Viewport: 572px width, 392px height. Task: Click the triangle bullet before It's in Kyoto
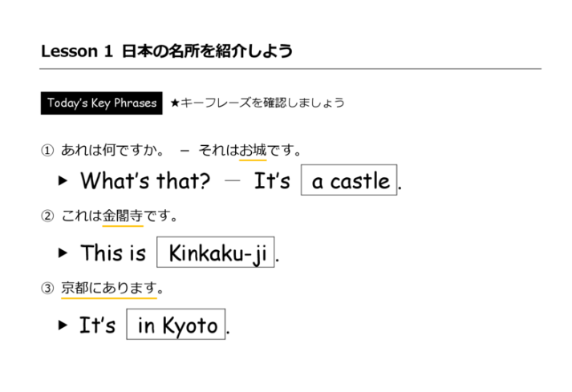coord(63,325)
